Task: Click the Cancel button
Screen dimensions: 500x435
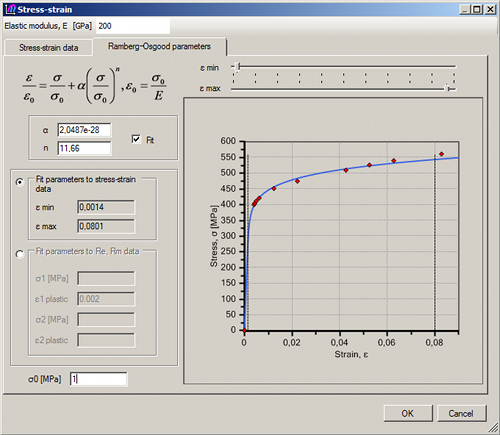Action: 461,413
